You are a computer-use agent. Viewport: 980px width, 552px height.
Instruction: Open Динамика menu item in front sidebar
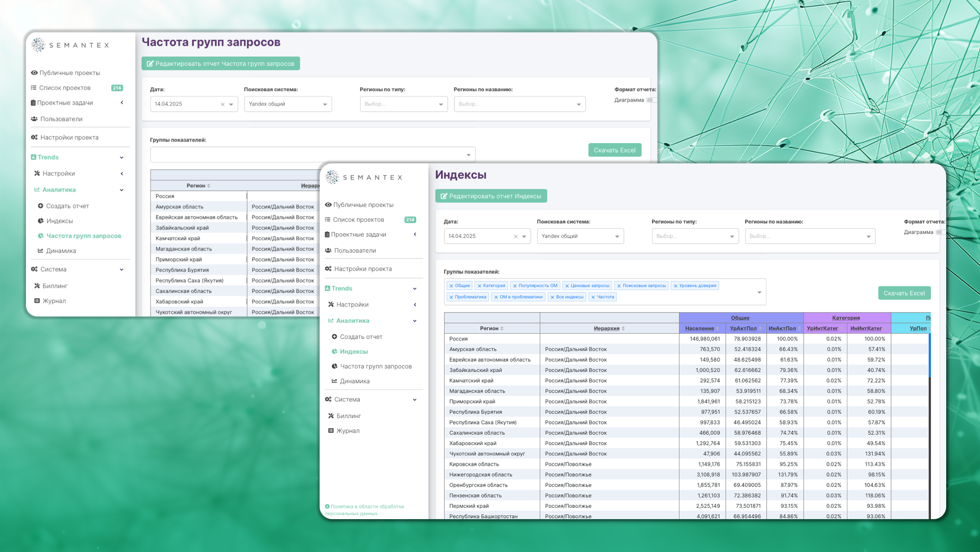click(354, 381)
